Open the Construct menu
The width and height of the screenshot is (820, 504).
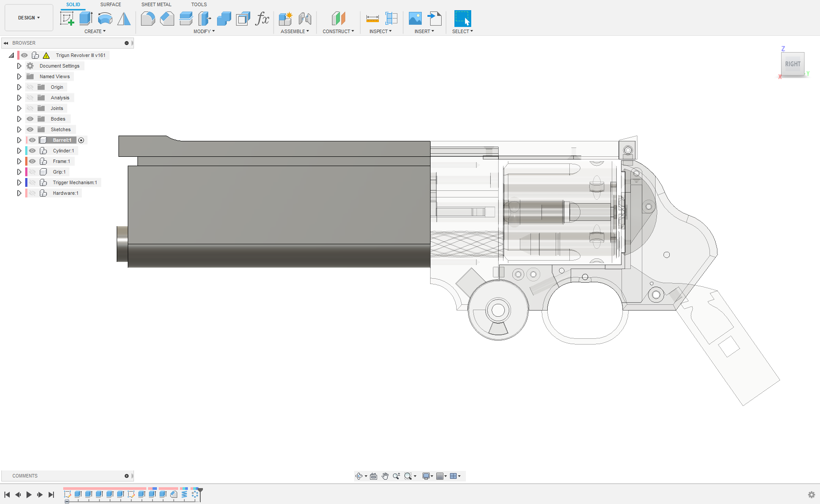[338, 31]
